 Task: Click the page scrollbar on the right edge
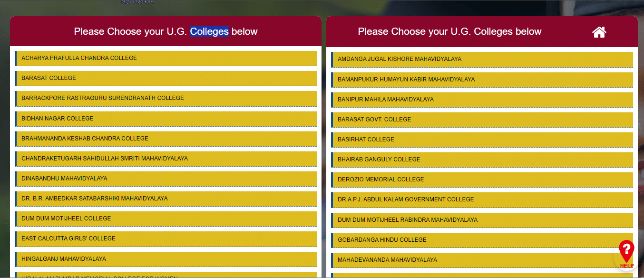click(x=642, y=138)
